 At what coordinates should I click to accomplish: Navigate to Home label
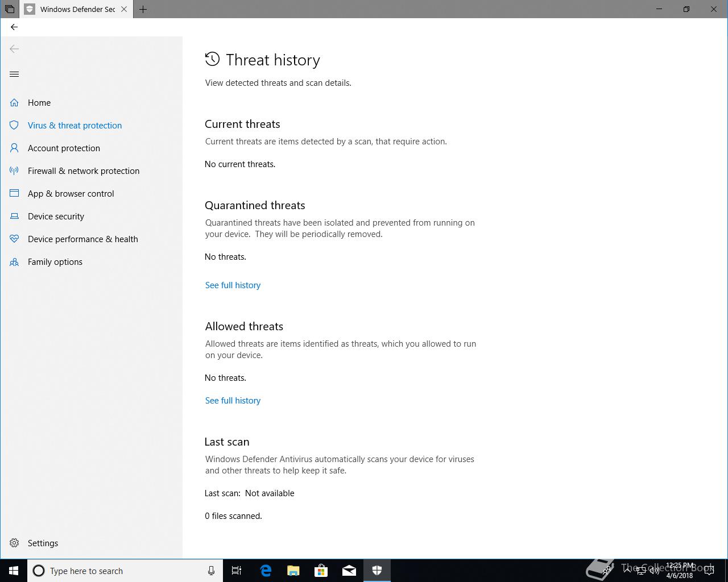click(x=39, y=103)
